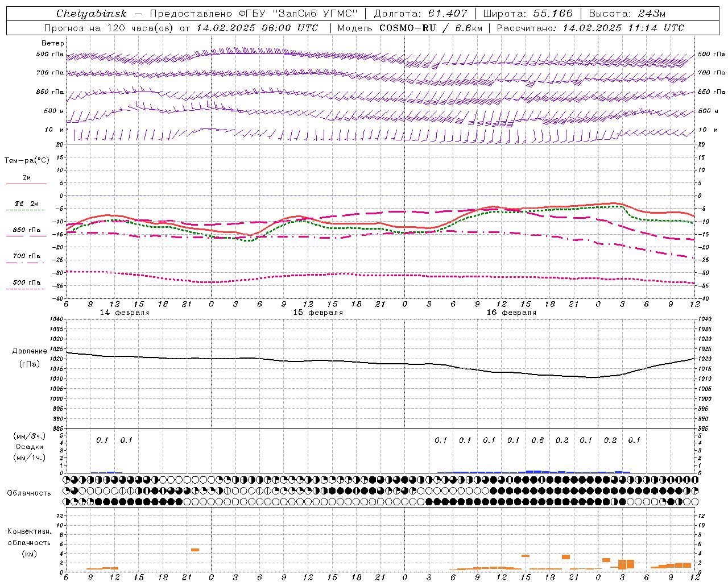Click the Прогноз на 120 часа(ов) text
This screenshot has height=582, width=728.
[x=109, y=28]
